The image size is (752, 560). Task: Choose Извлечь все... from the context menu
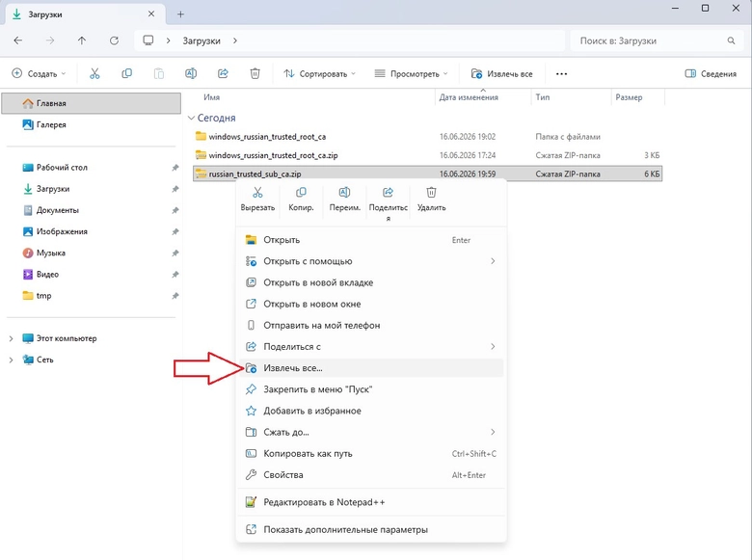tap(371, 368)
